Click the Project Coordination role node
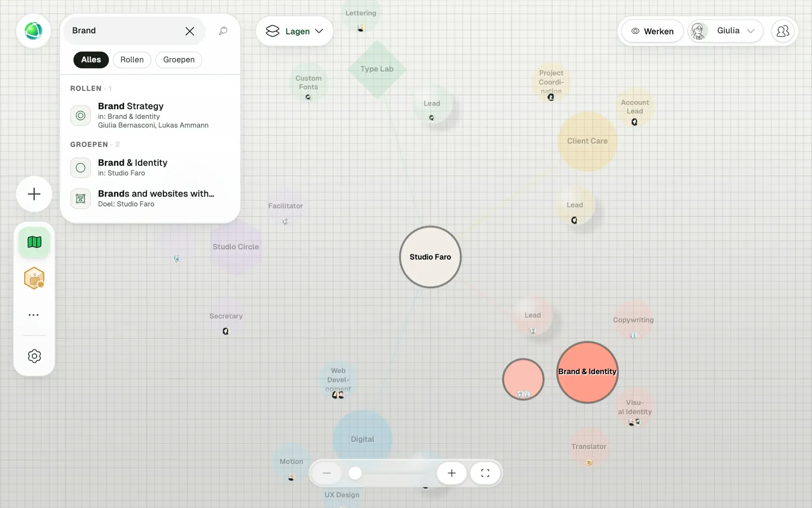The width and height of the screenshot is (812, 508). coord(551,82)
